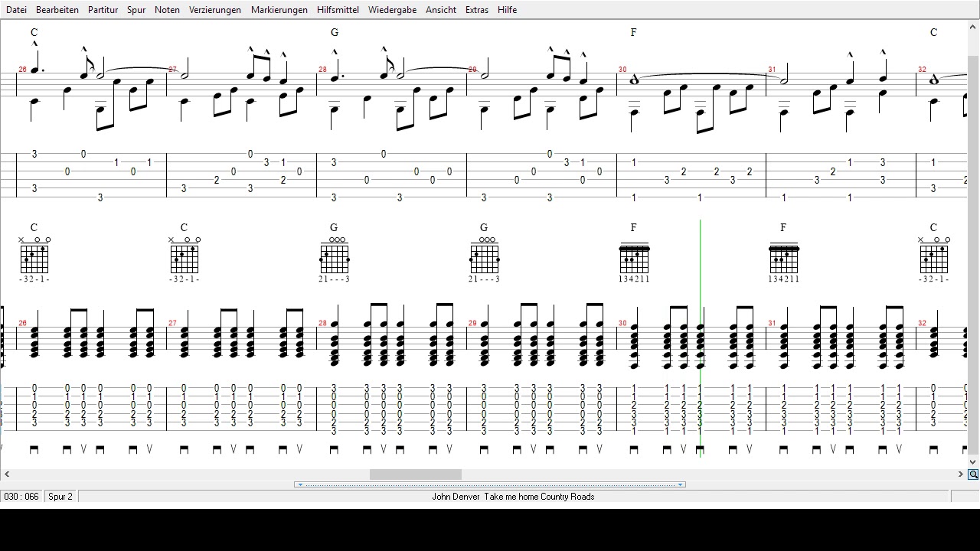The height and width of the screenshot is (551, 980).
Task: Click measure number 29 in upper track
Action: (x=472, y=70)
